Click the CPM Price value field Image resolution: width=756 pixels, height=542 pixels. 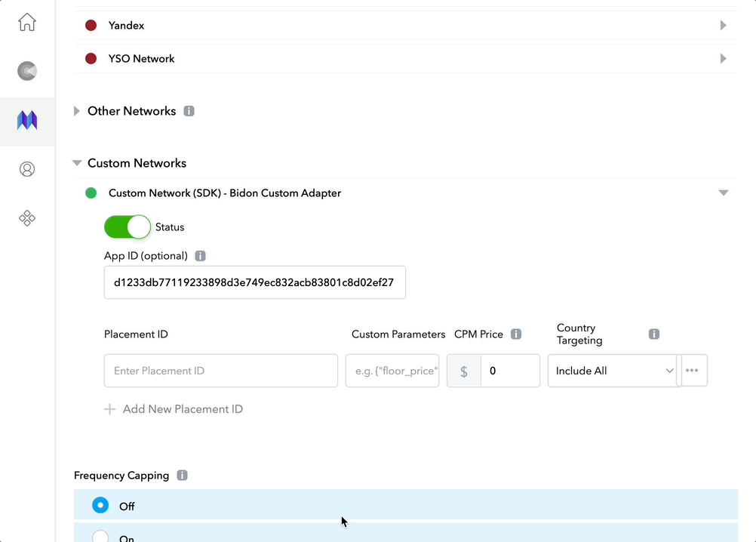[x=510, y=371]
